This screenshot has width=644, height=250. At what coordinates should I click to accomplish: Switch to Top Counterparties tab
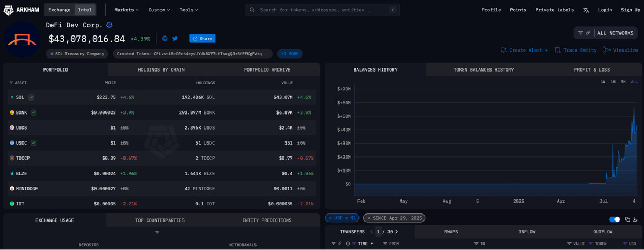(x=160, y=220)
